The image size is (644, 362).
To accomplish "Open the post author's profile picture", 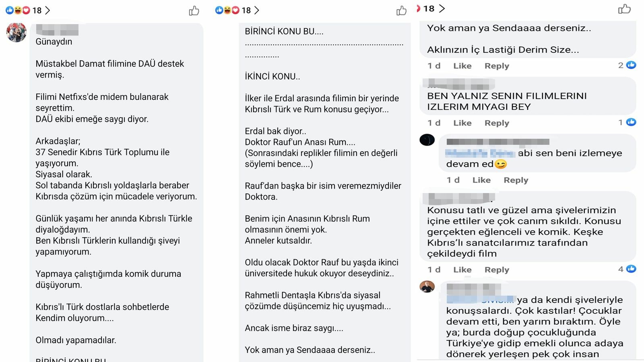I will (17, 32).
